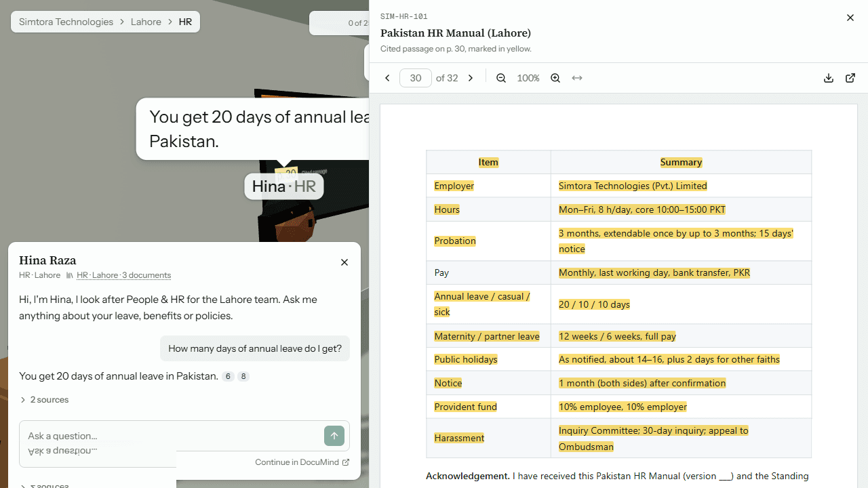Send the question with the arrow button
This screenshot has height=488, width=868.
click(x=334, y=436)
